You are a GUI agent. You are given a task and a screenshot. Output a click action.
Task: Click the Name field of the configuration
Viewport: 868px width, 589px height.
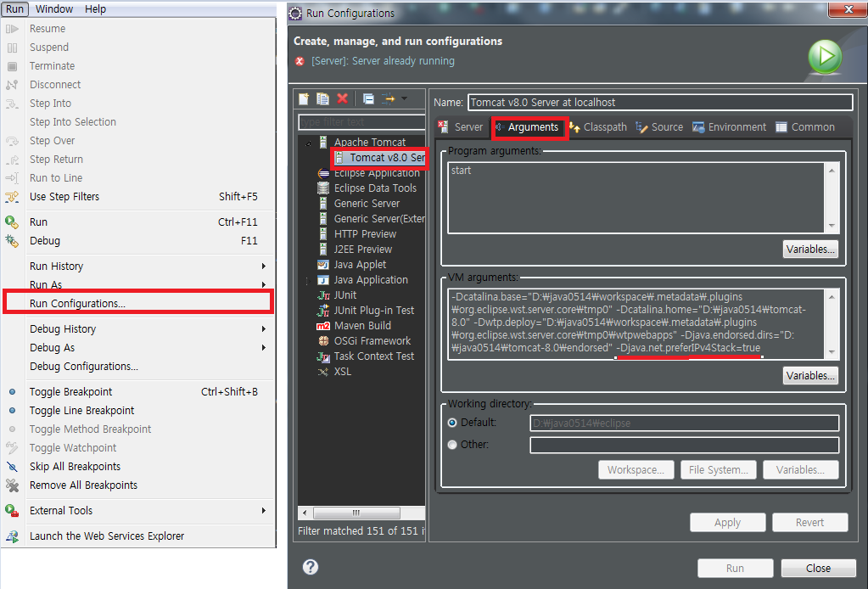coord(660,103)
